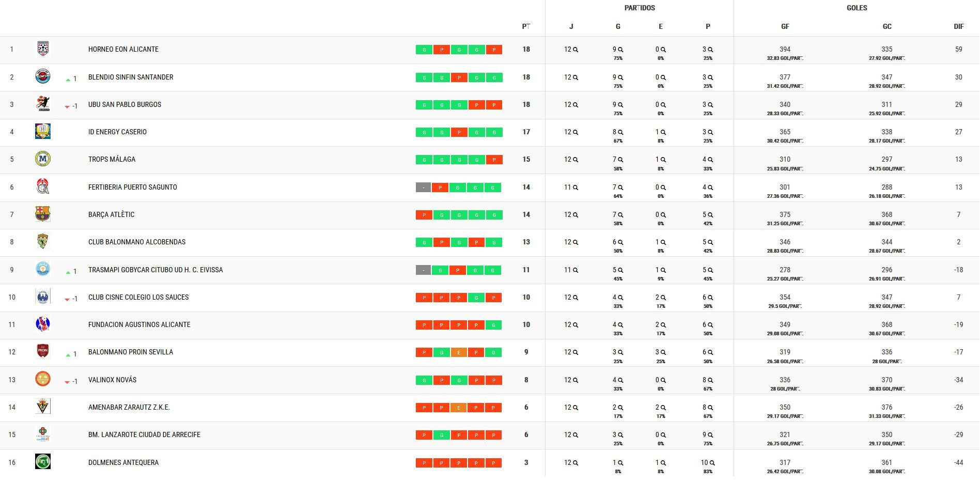Click magnifier beside Dolmenes Antequera's 10 losses
980x482 pixels.
click(x=712, y=463)
